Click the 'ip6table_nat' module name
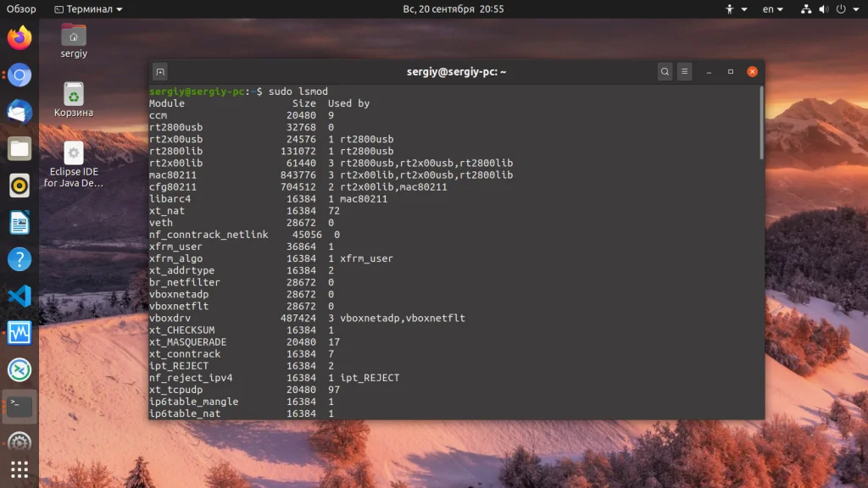The width and height of the screenshot is (868, 488). pos(185,413)
